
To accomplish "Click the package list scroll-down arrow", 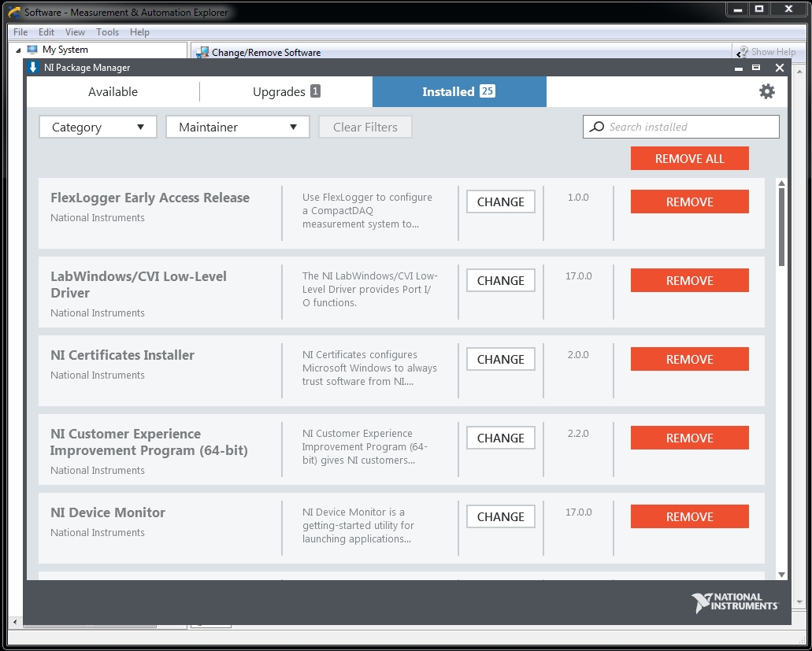I will 781,575.
